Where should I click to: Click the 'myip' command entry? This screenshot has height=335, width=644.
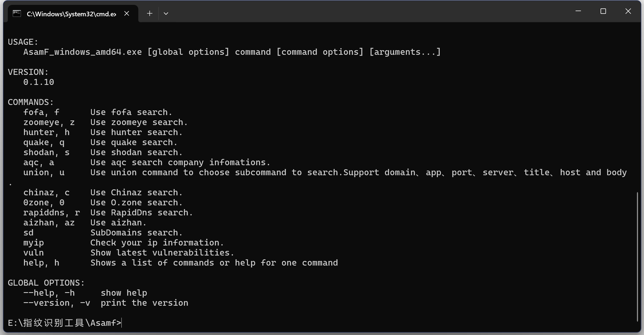(x=33, y=243)
